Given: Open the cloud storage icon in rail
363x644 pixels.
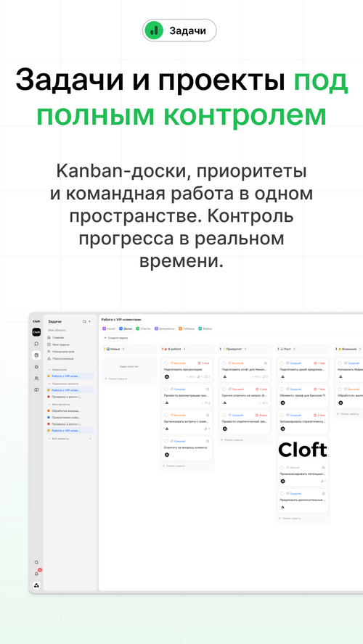Looking at the screenshot, I should [x=36, y=367].
